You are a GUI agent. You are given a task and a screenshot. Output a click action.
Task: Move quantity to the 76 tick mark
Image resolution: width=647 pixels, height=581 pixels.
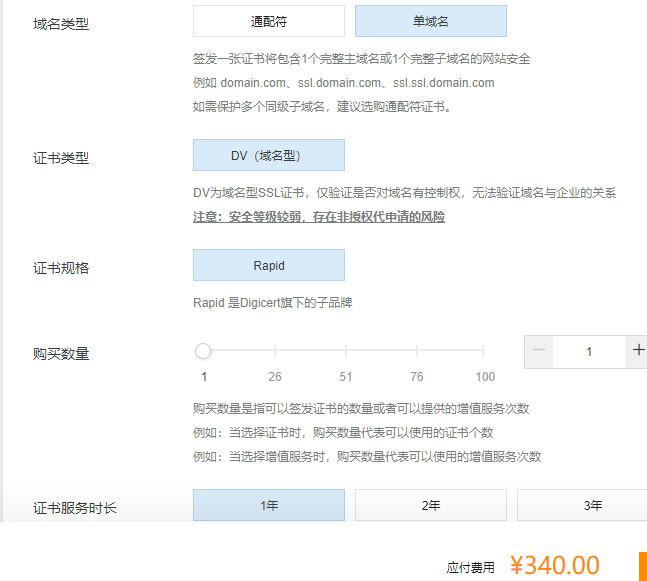416,351
